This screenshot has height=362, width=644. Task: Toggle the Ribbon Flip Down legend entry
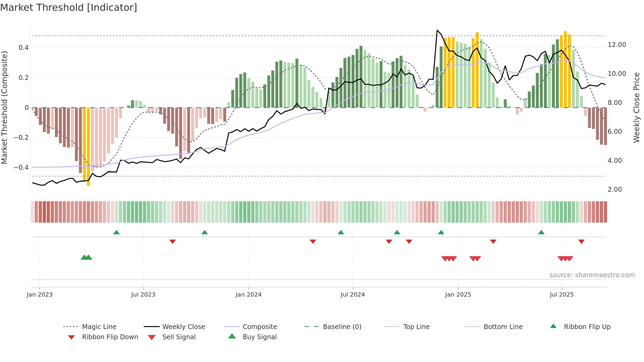[x=103, y=337]
